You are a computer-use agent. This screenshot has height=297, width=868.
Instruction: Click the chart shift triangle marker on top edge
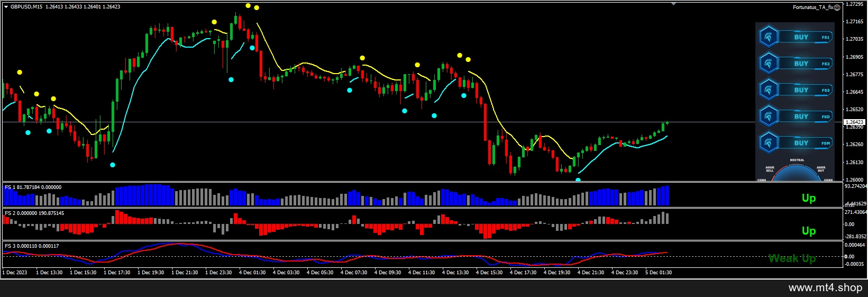tap(673, 4)
